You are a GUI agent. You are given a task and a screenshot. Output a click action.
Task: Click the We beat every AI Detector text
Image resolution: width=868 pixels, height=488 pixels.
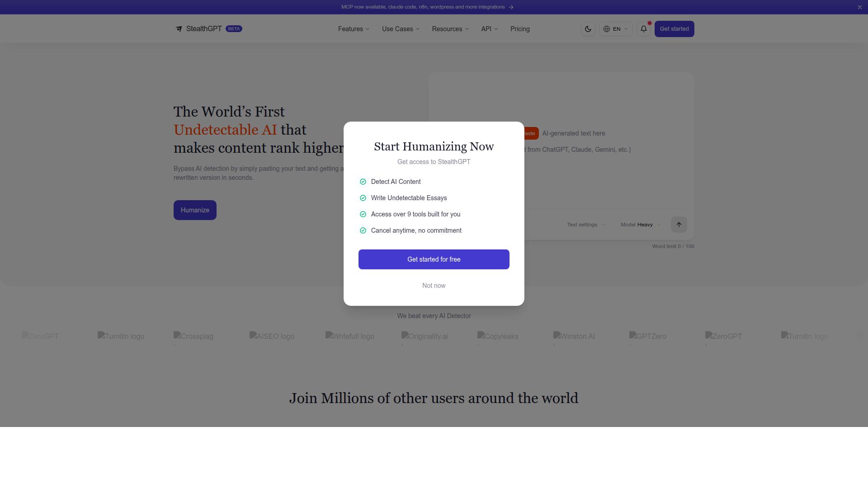pos(434,316)
